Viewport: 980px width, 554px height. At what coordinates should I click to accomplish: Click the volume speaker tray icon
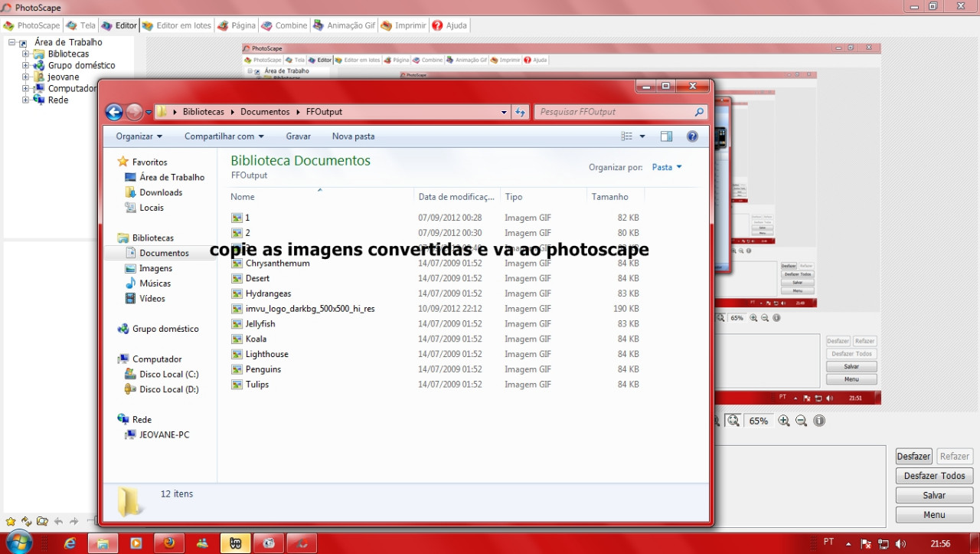click(x=900, y=543)
